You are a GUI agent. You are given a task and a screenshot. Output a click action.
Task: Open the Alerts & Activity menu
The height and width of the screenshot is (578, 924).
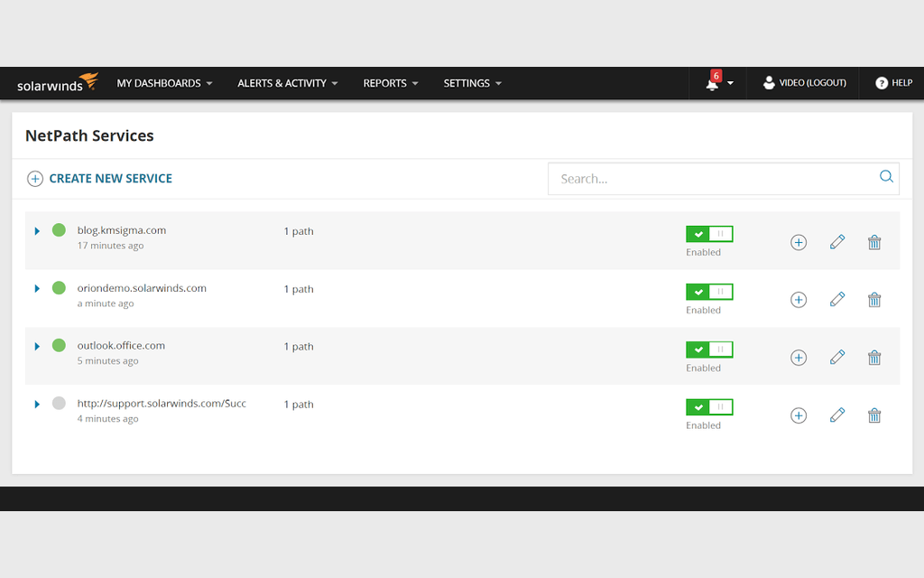(x=287, y=83)
